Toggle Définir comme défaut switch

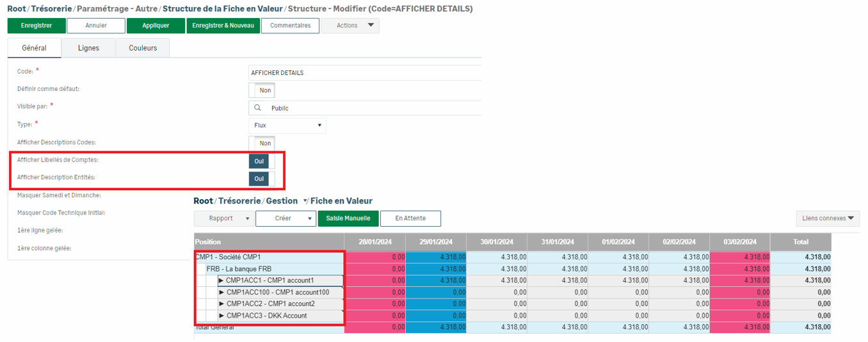pyautogui.click(x=261, y=90)
